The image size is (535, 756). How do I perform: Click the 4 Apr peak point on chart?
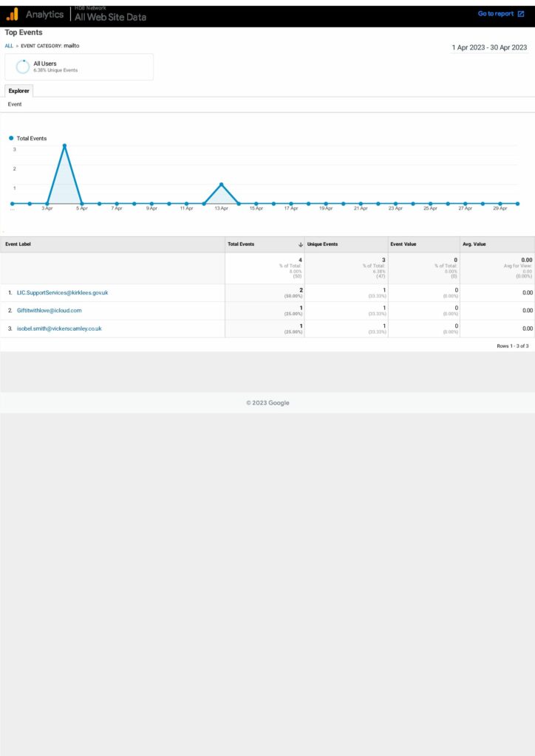coord(64,145)
